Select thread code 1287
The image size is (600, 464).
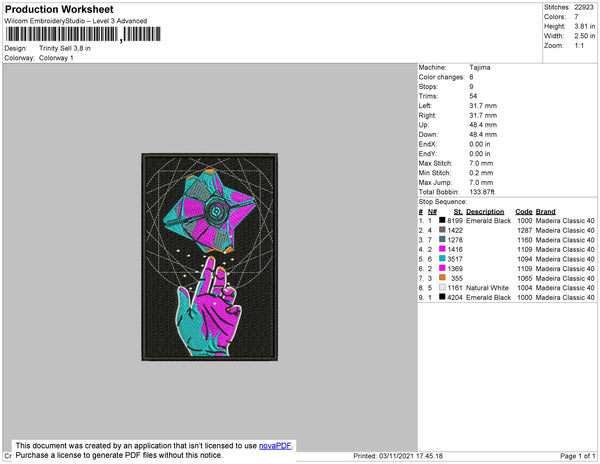point(525,230)
